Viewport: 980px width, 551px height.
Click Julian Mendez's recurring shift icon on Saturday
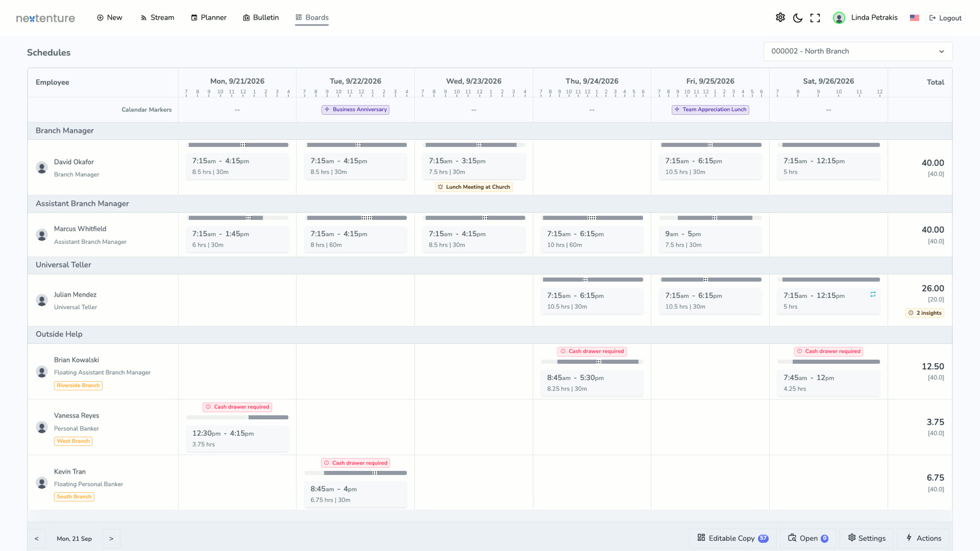pyautogui.click(x=873, y=294)
